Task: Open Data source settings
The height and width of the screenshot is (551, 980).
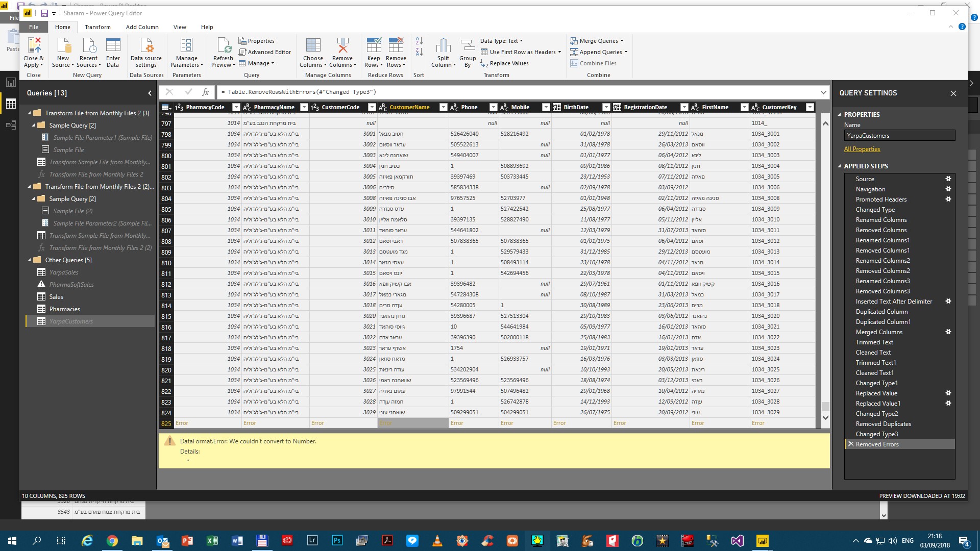Action: coord(146,53)
